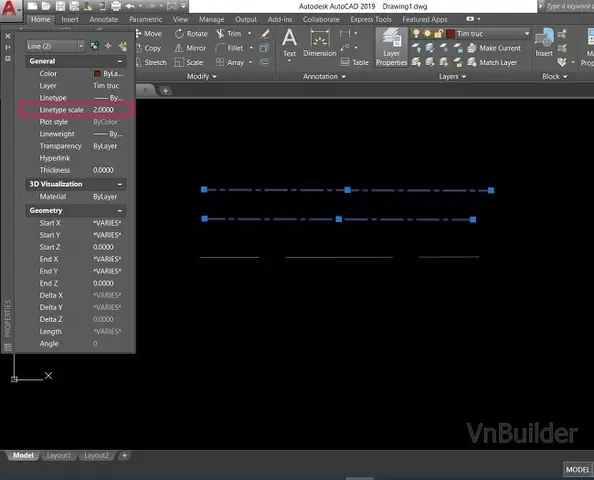
Task: Select the Trim tool
Action: coord(229,34)
